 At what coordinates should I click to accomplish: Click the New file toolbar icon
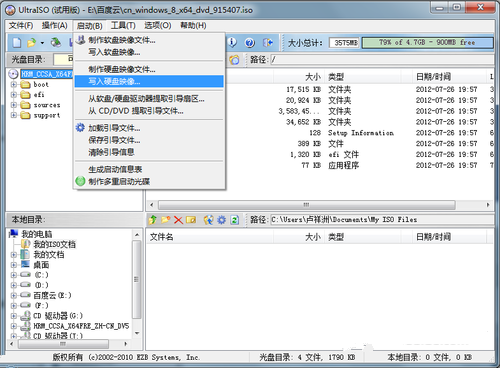click(17, 42)
